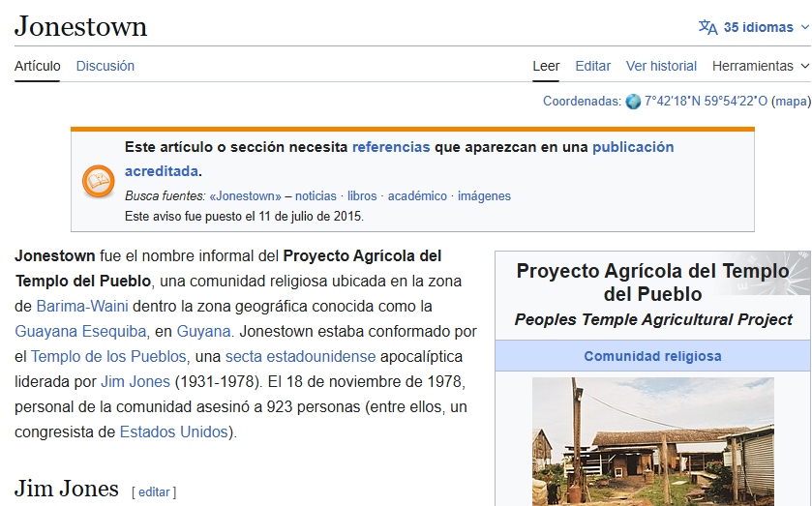Click the orange book references warning icon
This screenshot has height=506, width=812.
[99, 181]
